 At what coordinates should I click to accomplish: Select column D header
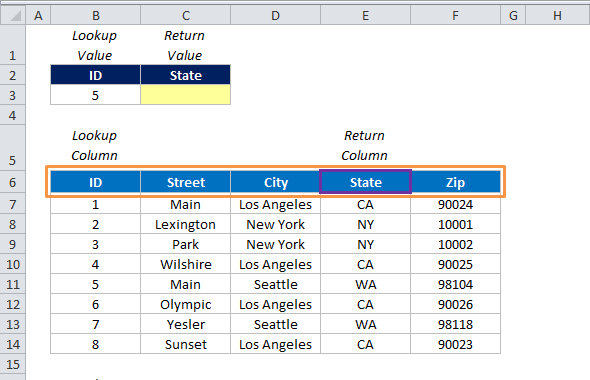pos(275,15)
